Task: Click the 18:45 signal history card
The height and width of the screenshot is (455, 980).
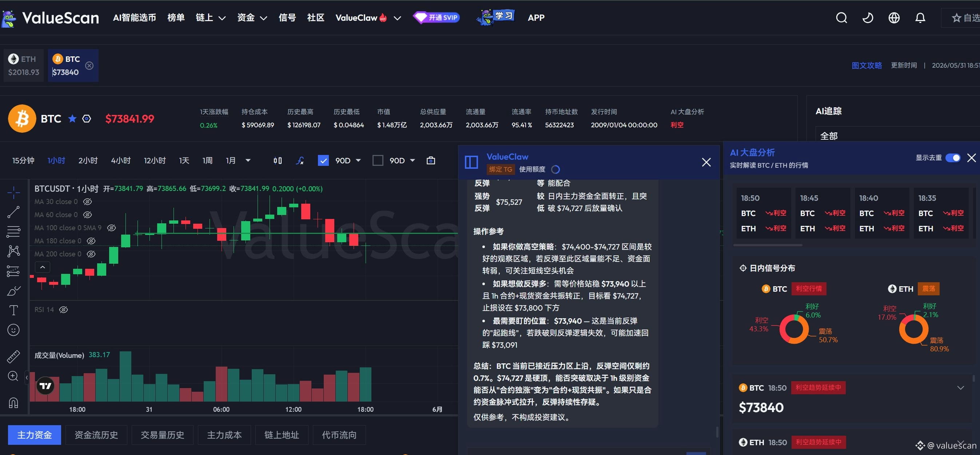Action: tap(823, 213)
